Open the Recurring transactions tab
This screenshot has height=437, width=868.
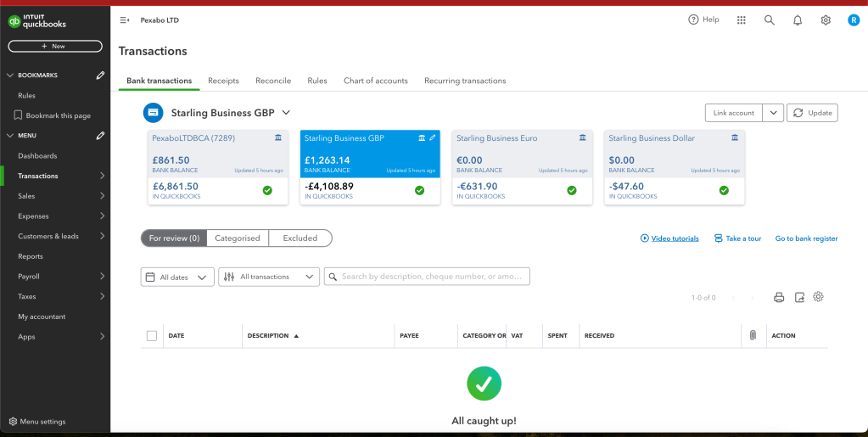click(x=465, y=81)
